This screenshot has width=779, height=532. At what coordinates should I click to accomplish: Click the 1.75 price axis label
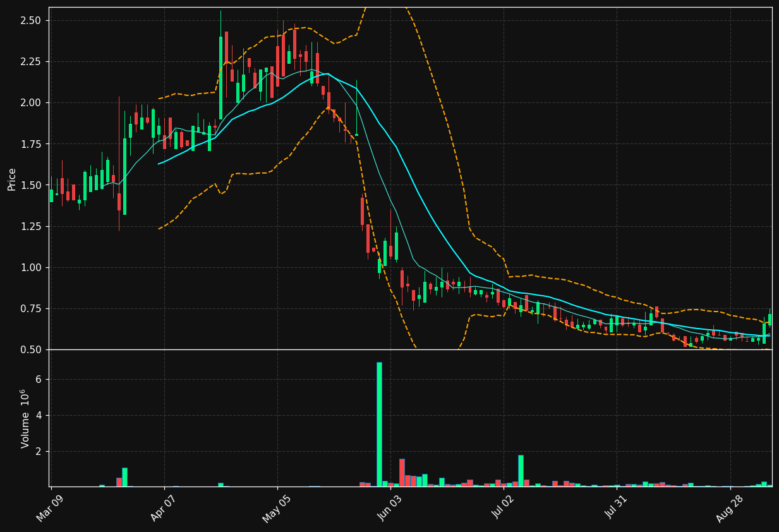click(32, 144)
